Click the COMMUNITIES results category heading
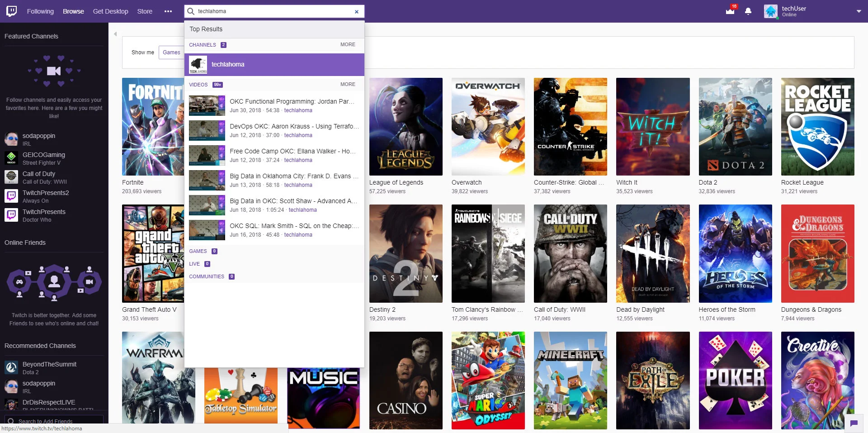 tap(207, 276)
